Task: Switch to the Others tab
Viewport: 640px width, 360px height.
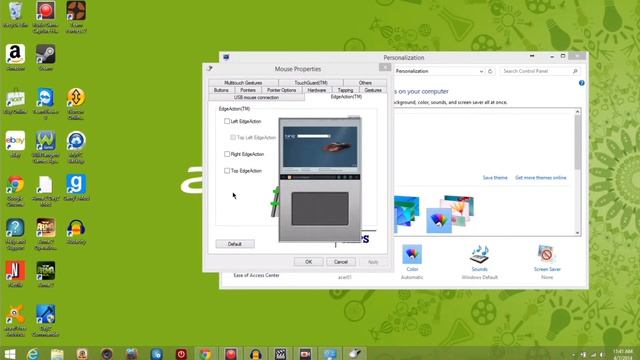Action: (x=365, y=83)
